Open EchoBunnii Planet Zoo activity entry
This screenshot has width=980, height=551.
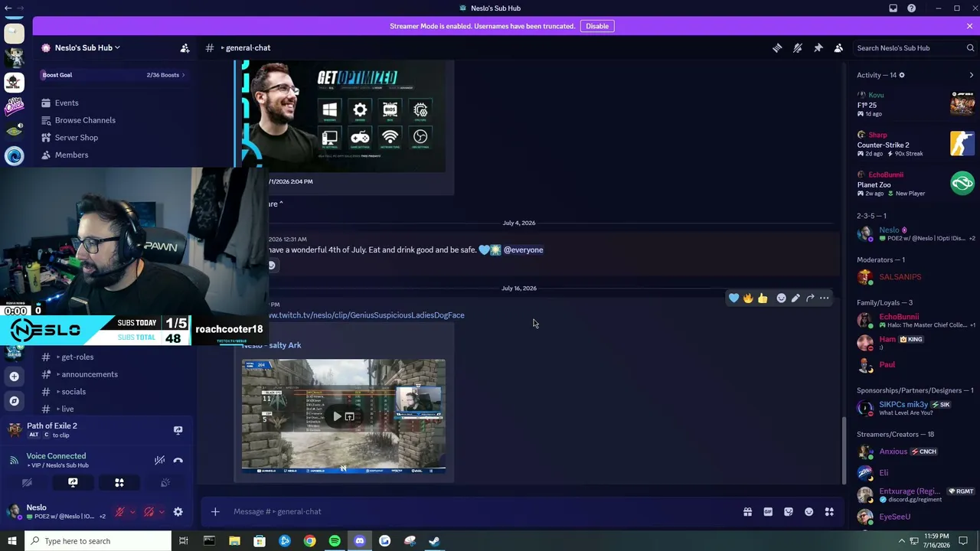click(x=916, y=184)
